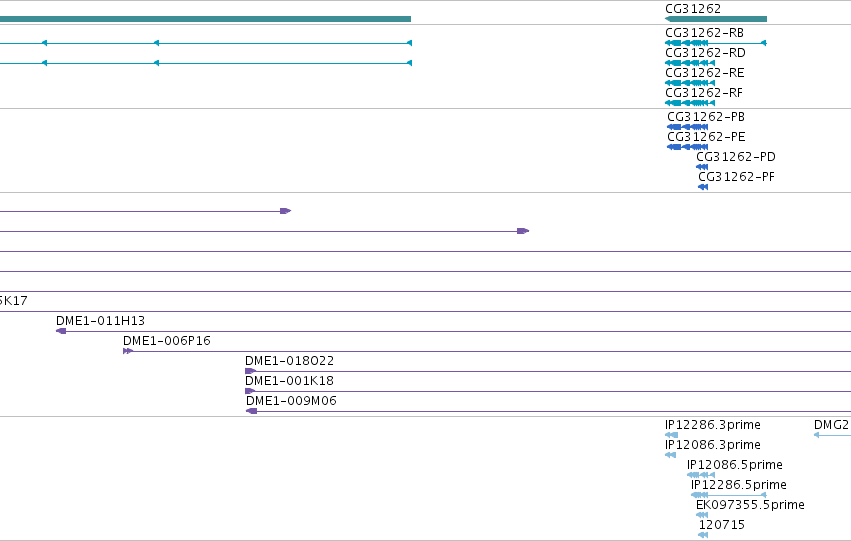Select protein CG31262-PE glyph
Image resolution: width=851 pixels, height=541 pixels.
pos(688,147)
